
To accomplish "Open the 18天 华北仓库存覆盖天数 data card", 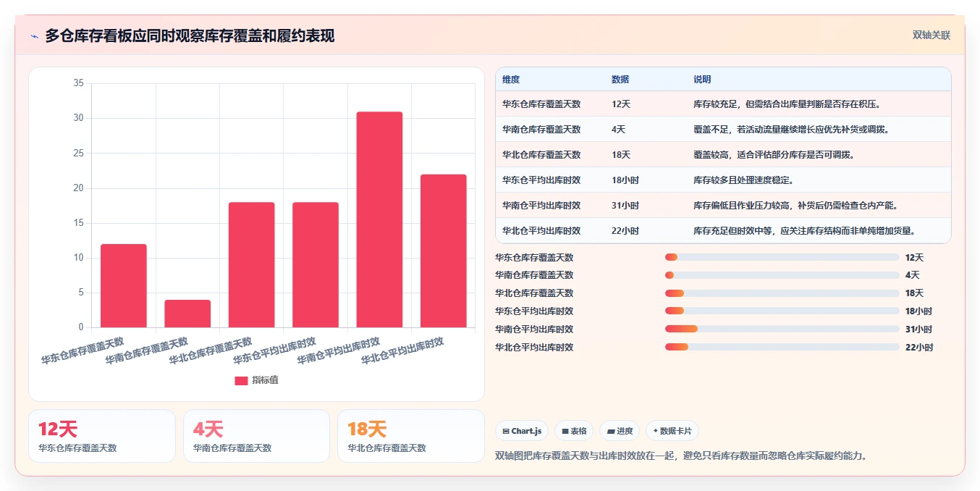I will pyautogui.click(x=411, y=436).
